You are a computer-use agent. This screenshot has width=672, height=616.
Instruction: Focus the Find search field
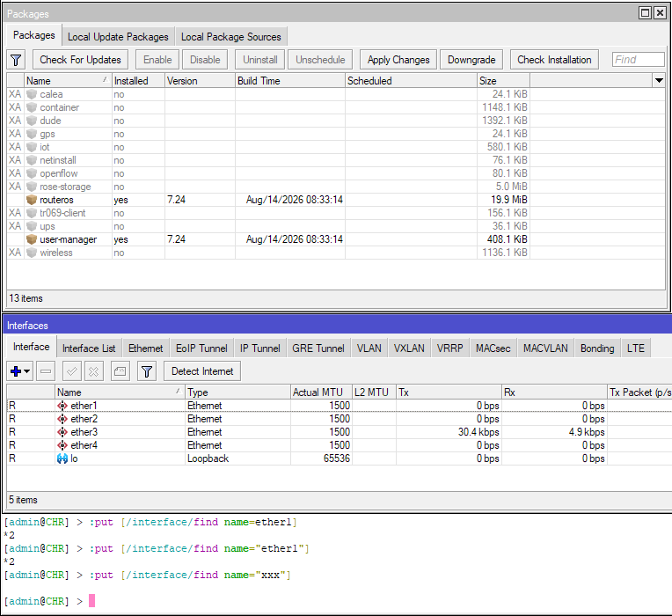click(639, 60)
